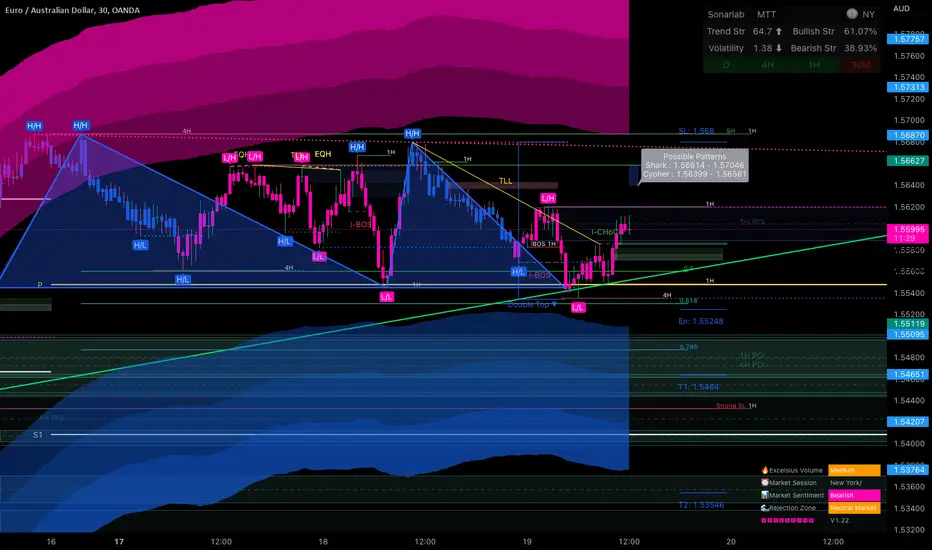Click the V1.22 version label
This screenshot has height=550, width=932.
(x=840, y=520)
